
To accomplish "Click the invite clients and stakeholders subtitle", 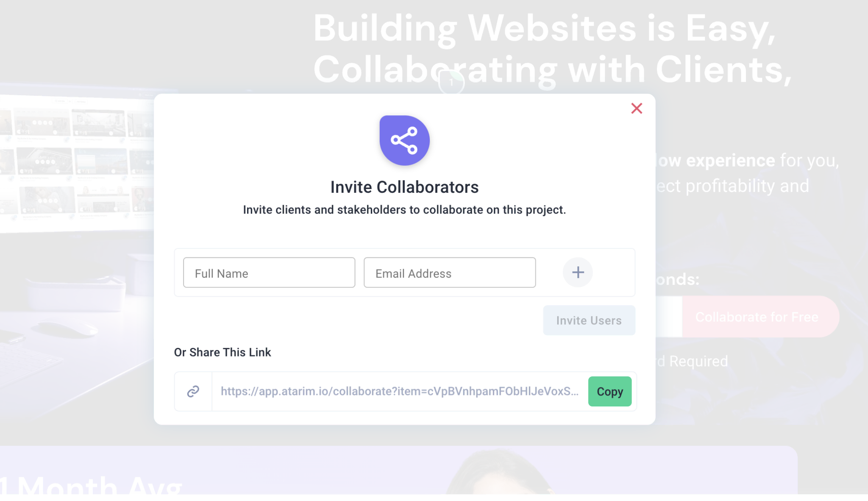I will pos(404,210).
